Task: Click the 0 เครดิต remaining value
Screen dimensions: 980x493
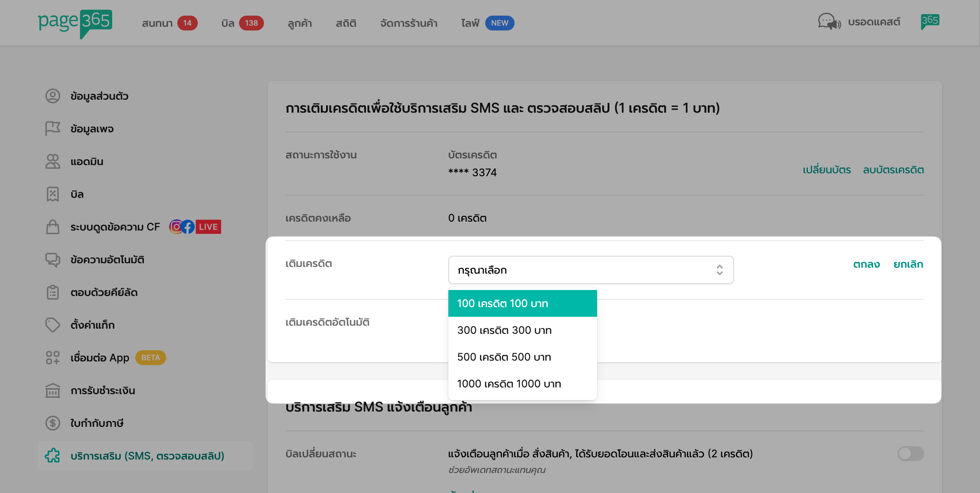Action: coord(467,218)
